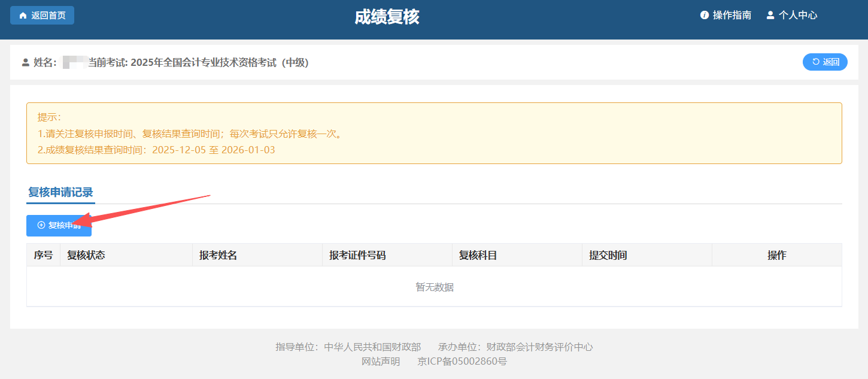Click the user icon before 姓名
Viewport: 868px width, 379px height.
[x=26, y=62]
